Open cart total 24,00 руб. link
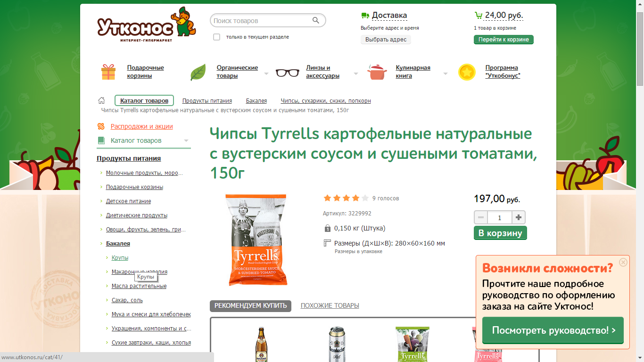Image resolution: width=644 pixels, height=362 pixels. pos(504,16)
